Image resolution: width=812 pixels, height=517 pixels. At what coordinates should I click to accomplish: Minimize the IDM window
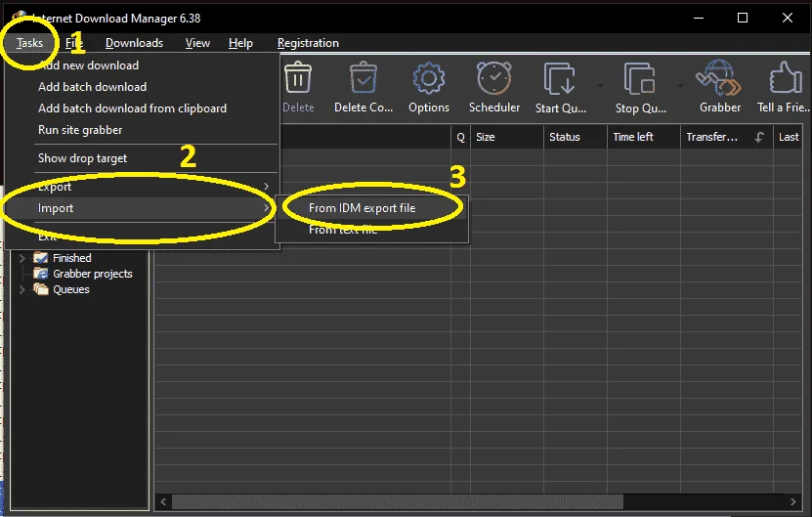699,18
